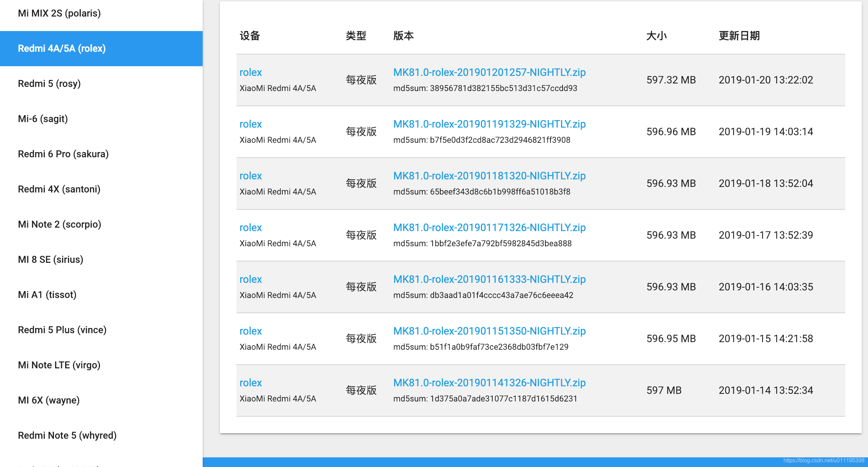Click date 2019-01-17 13:52:39
The height and width of the screenshot is (467, 868).
(x=766, y=235)
